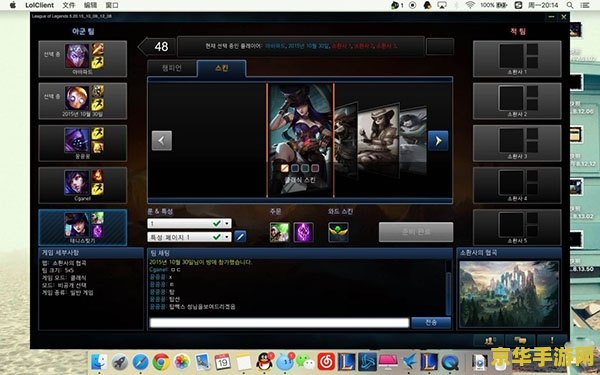
Task: Open the ward skin selector icon
Action: (338, 232)
